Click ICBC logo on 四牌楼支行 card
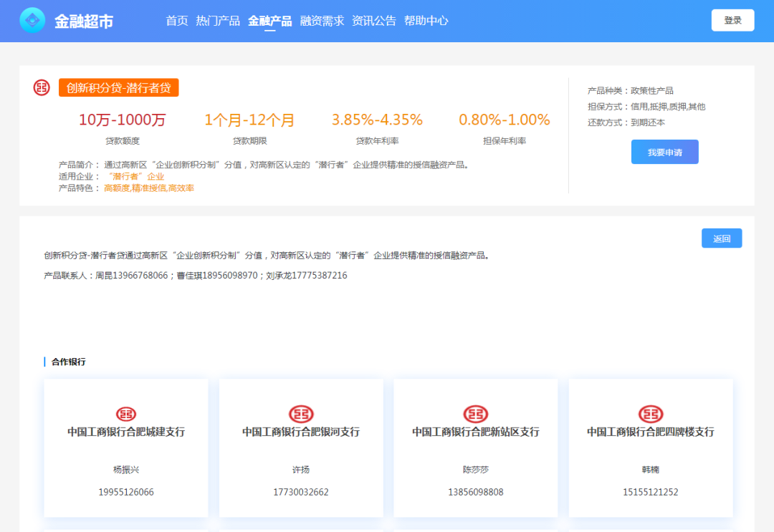Image resolution: width=774 pixels, height=532 pixels. (x=651, y=414)
